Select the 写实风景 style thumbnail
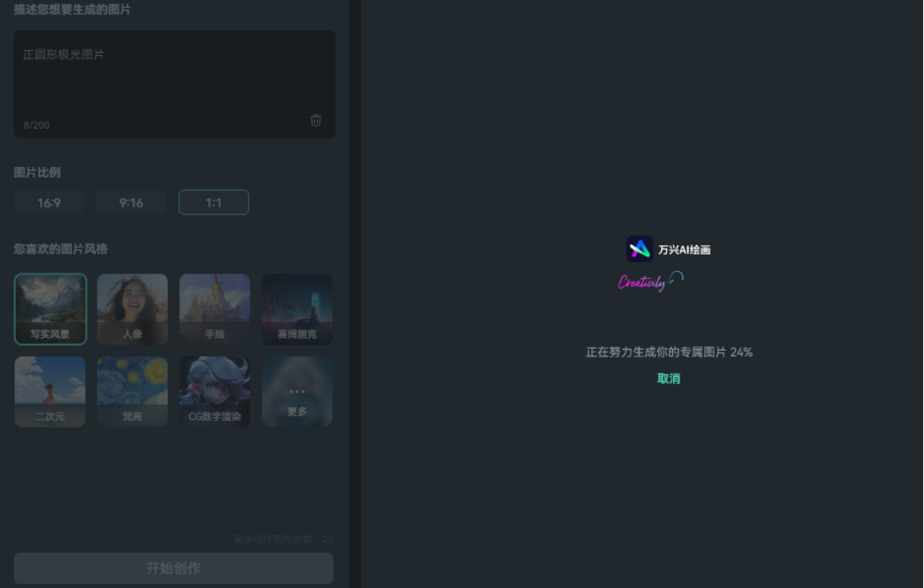924x588 pixels. 50,309
